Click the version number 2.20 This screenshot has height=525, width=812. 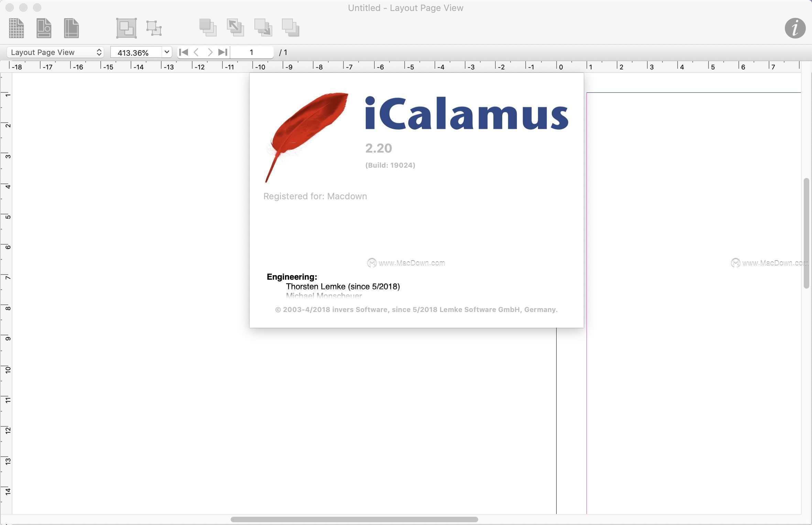378,148
